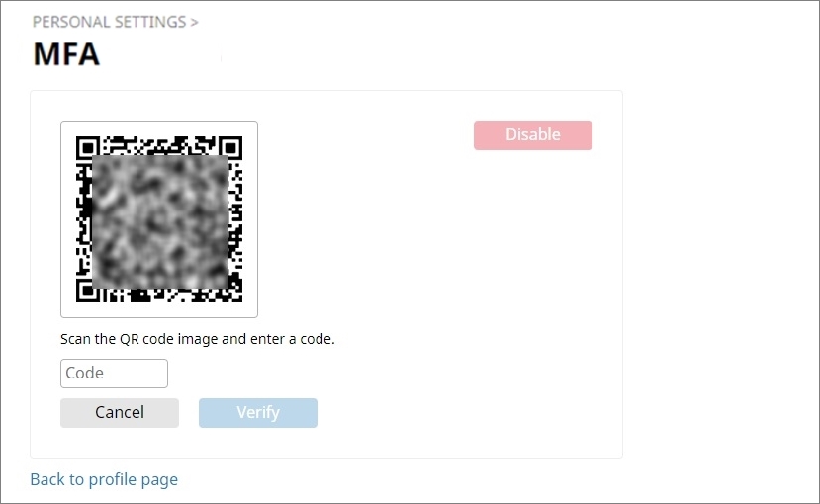This screenshot has width=820, height=504.
Task: Click the 'Scan the QR code image' instruction text
Action: (x=139, y=339)
